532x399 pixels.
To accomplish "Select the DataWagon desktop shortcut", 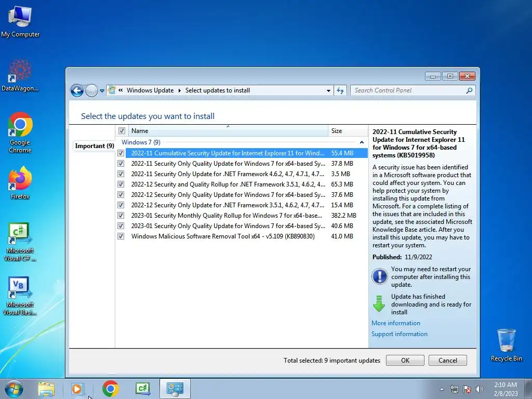I will (x=20, y=75).
